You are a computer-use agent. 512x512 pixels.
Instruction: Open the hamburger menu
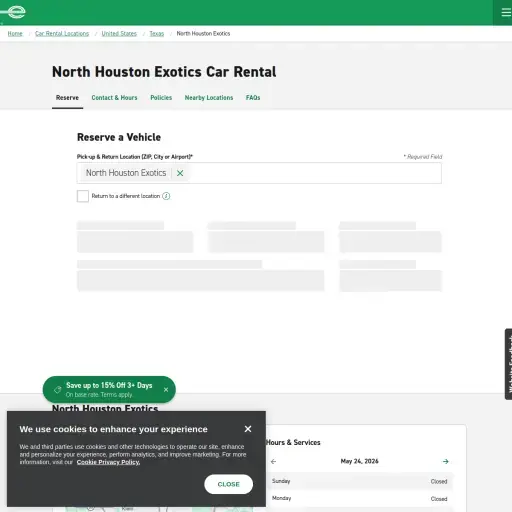click(506, 12)
